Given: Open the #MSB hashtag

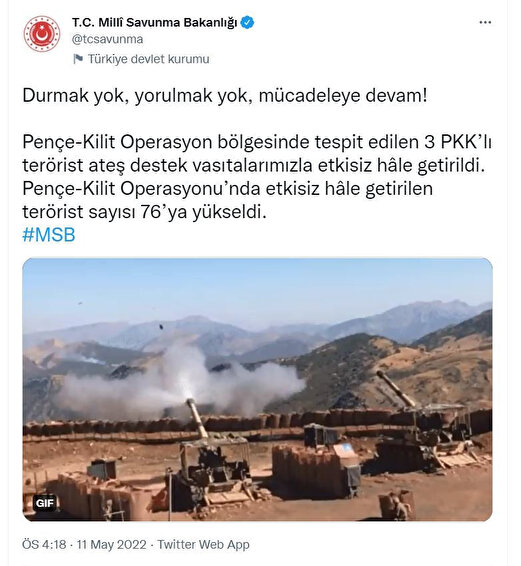Looking at the screenshot, I should 49,235.
